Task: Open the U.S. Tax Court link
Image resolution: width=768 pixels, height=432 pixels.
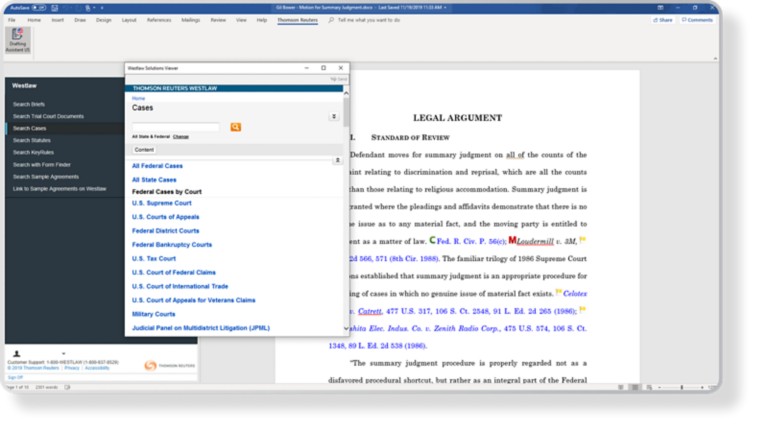Action: pyautogui.click(x=154, y=259)
